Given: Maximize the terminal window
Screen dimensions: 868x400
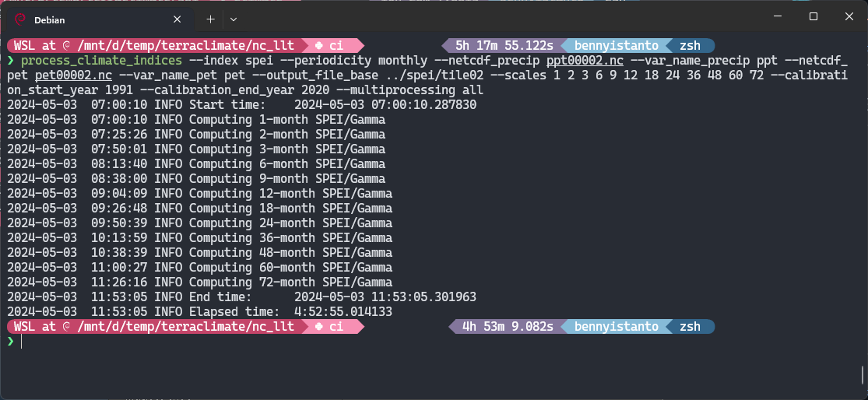Looking at the screenshot, I should (x=814, y=16).
